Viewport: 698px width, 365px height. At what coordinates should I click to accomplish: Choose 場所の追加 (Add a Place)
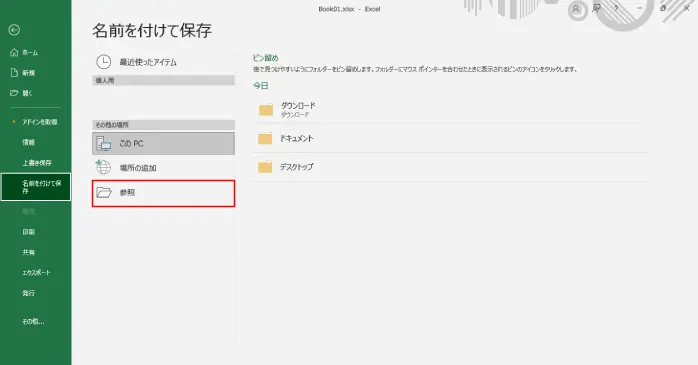click(x=163, y=168)
